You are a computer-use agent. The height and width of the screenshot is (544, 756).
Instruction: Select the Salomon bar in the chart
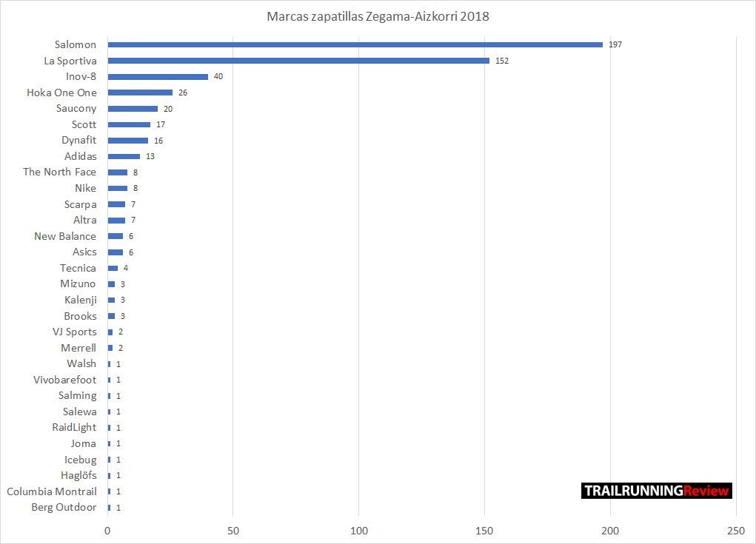click(355, 45)
